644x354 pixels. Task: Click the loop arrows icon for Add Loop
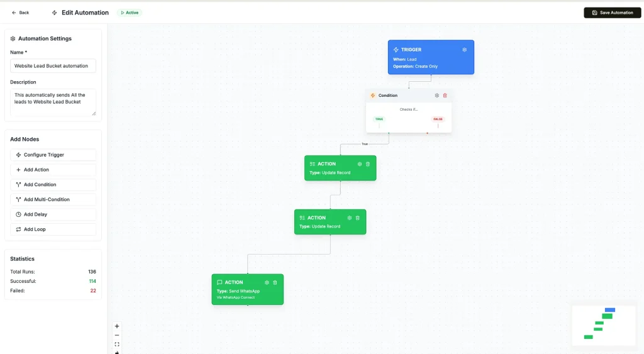pyautogui.click(x=18, y=229)
